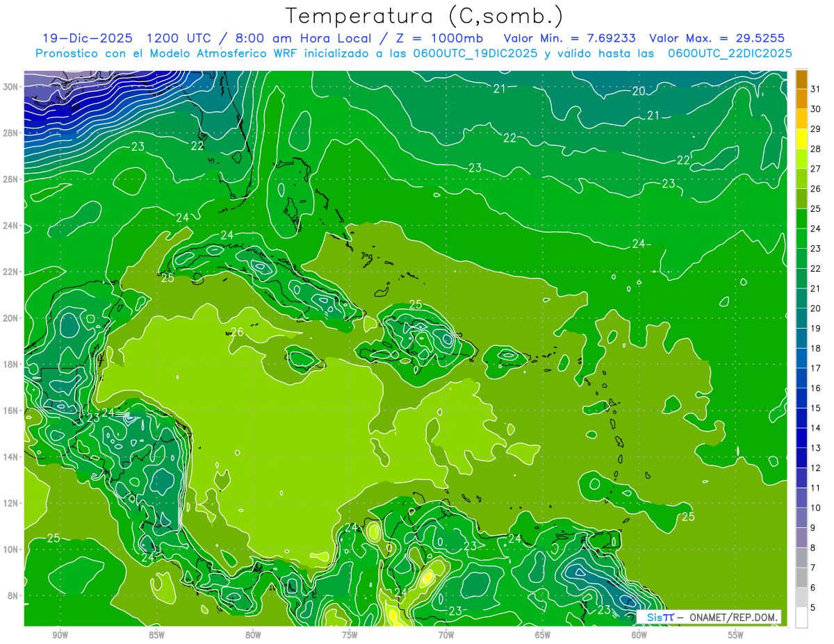Click legend scale value 29

(816, 129)
